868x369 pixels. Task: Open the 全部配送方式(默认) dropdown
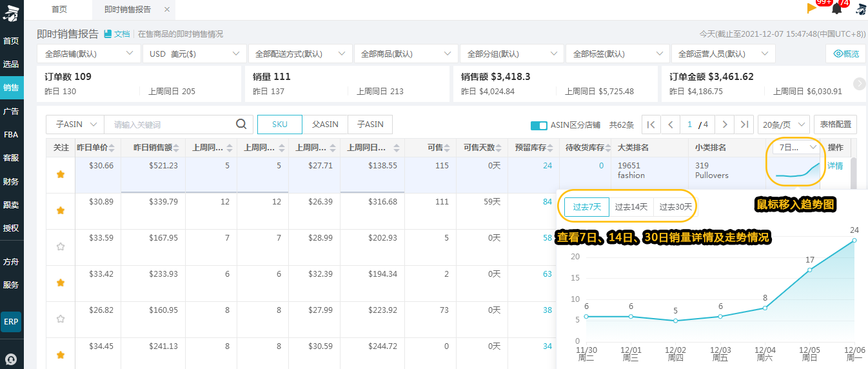(301, 54)
